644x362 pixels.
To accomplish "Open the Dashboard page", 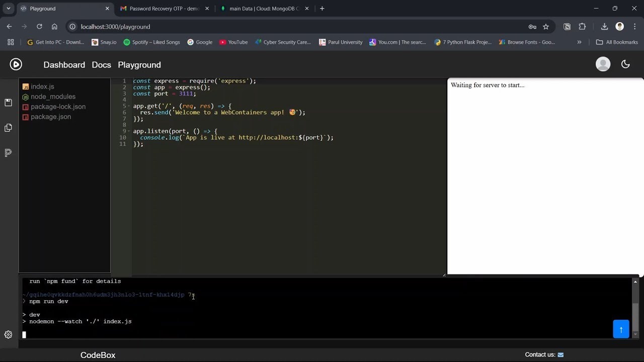I will [64, 65].
